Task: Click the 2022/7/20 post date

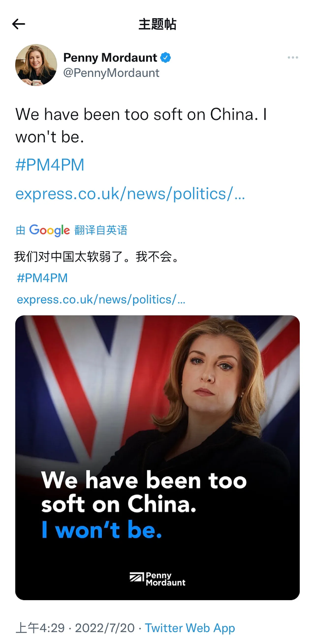Action: click(x=105, y=628)
